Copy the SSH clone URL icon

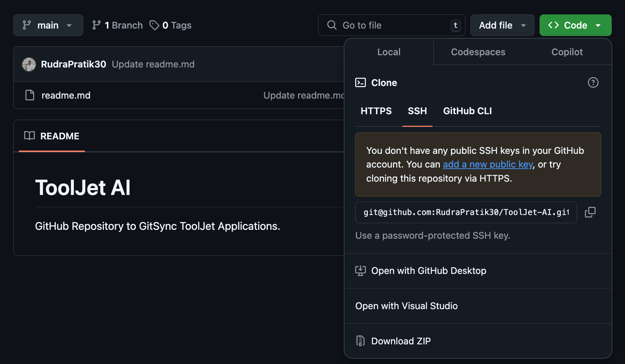[590, 212]
